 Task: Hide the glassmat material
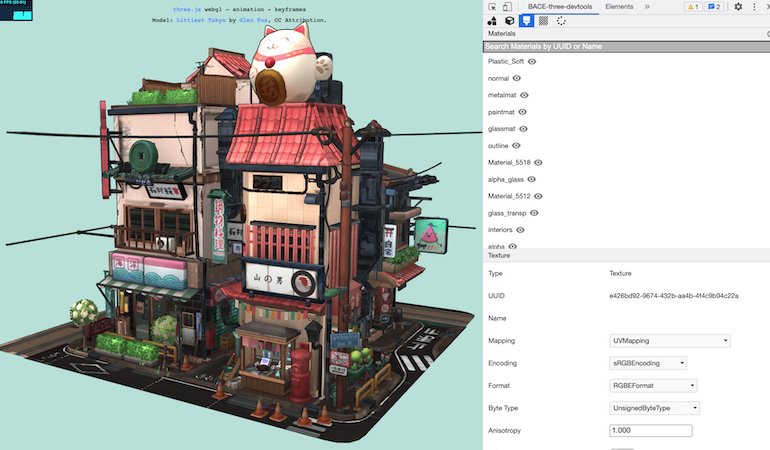click(x=523, y=129)
